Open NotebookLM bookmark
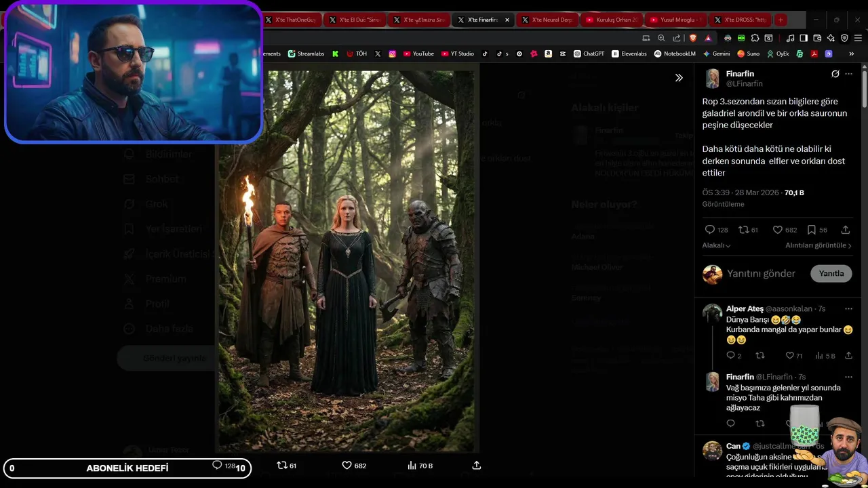This screenshot has height=488, width=868. click(675, 54)
